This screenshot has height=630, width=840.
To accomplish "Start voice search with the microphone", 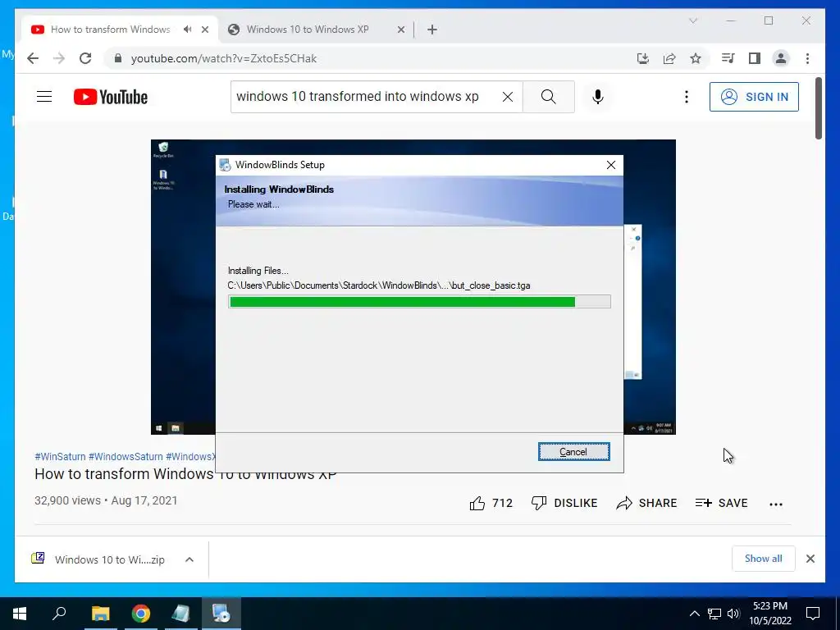I will [598, 97].
